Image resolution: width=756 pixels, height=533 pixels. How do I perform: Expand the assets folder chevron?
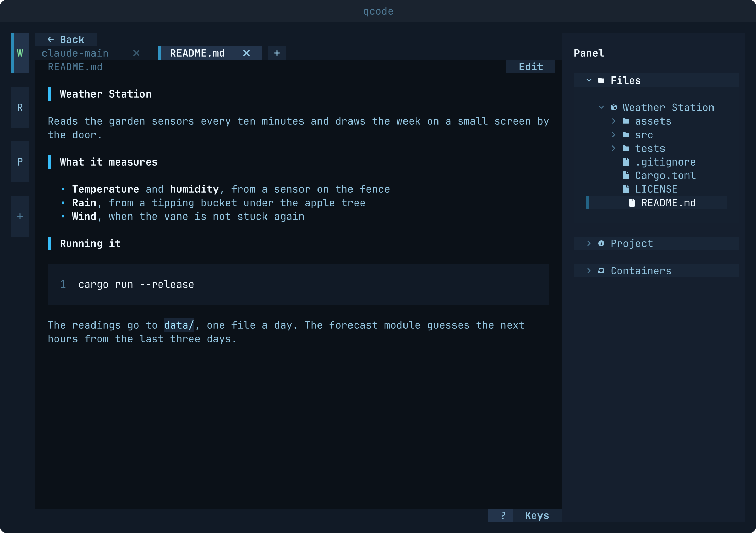[614, 121]
